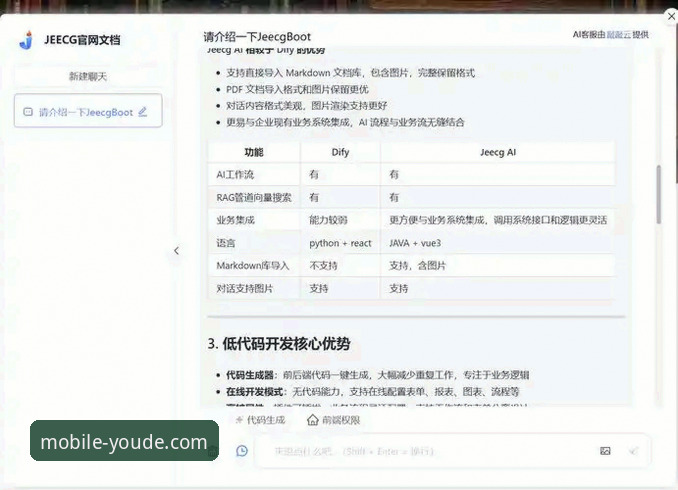Click the send message arrow icon

click(x=633, y=451)
